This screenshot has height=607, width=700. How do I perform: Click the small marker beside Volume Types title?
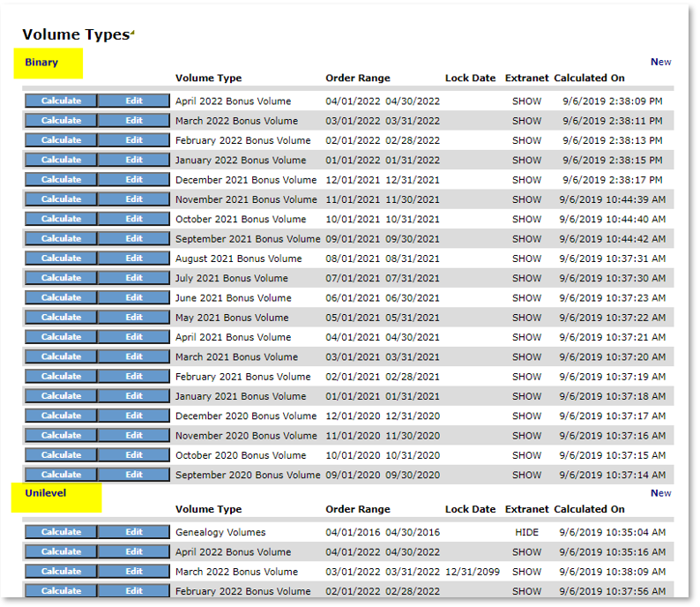click(x=132, y=33)
